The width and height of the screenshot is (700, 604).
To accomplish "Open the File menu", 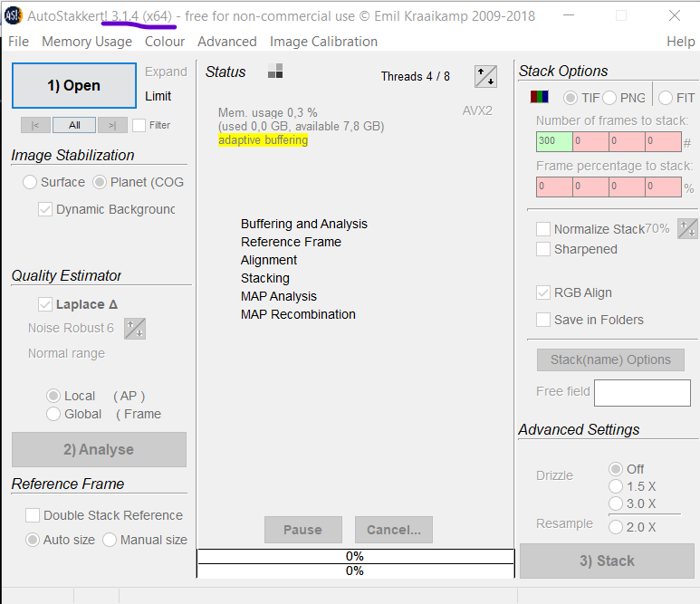I will 18,42.
